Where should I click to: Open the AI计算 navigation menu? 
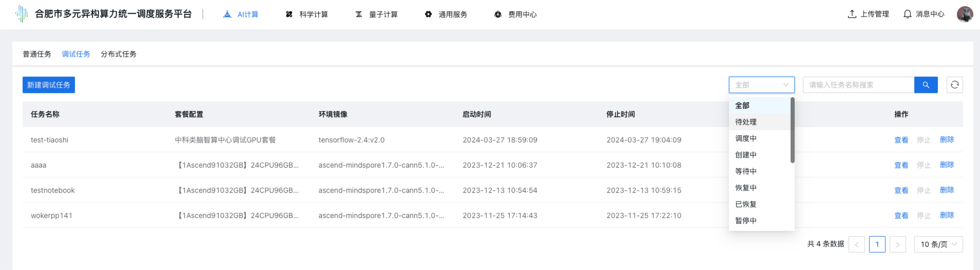[241, 14]
